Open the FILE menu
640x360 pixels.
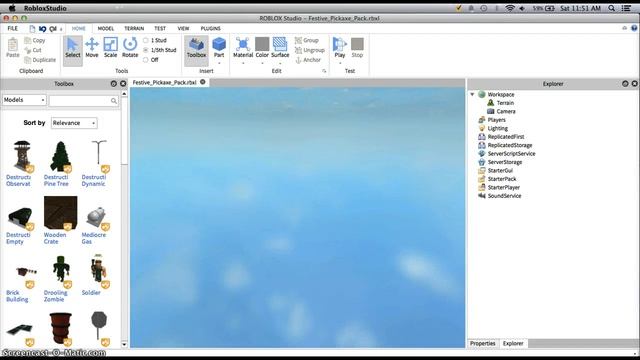pyautogui.click(x=13, y=29)
